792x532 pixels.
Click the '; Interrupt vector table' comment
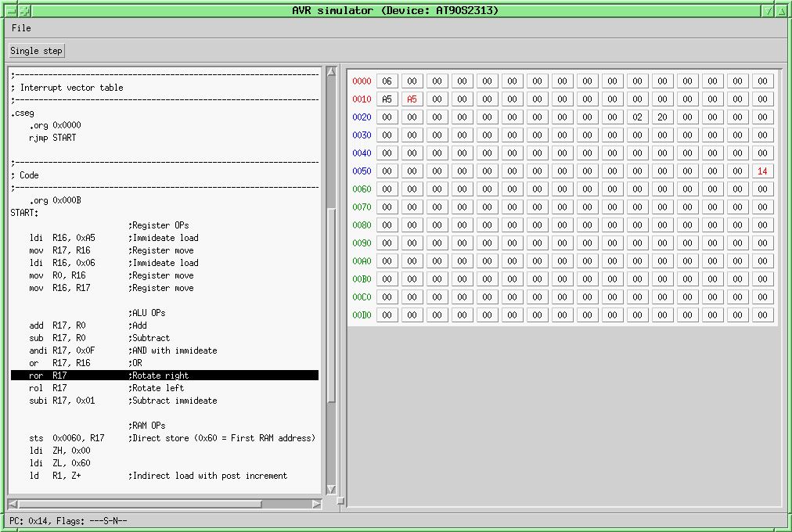[x=67, y=88]
